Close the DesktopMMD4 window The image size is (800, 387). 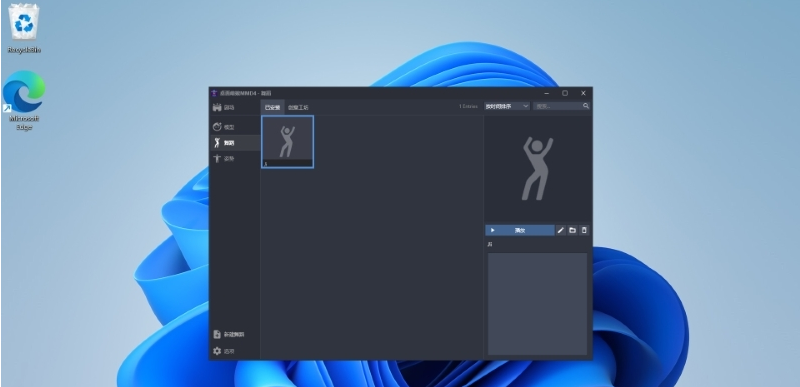[x=583, y=93]
